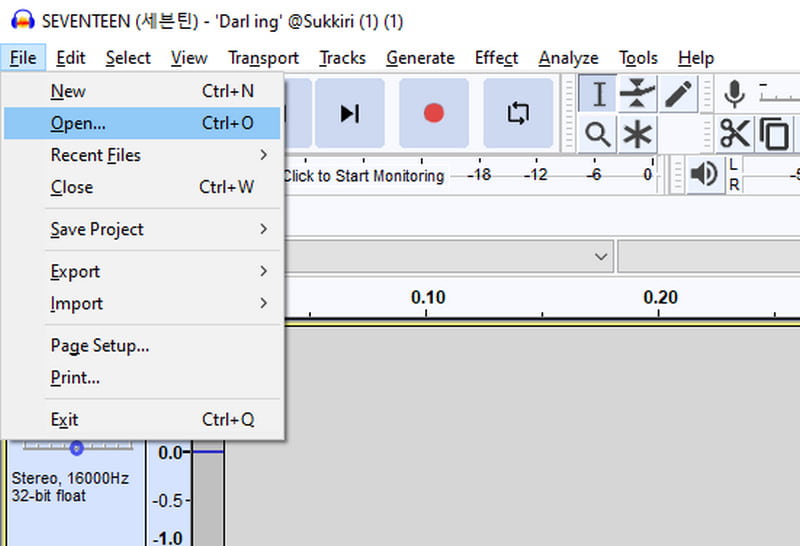This screenshot has width=800, height=546.
Task: Click the 0.10 mark on the timeline ruler
Action: coord(428,298)
